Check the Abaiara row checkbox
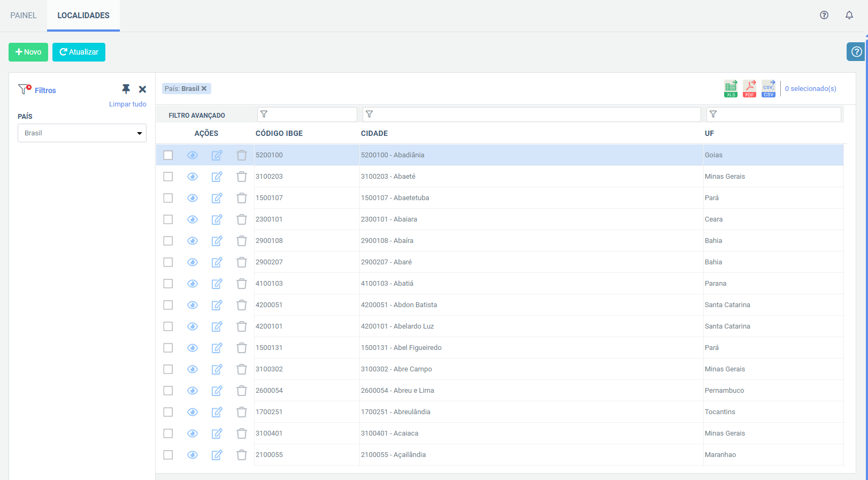The image size is (868, 480). click(168, 219)
